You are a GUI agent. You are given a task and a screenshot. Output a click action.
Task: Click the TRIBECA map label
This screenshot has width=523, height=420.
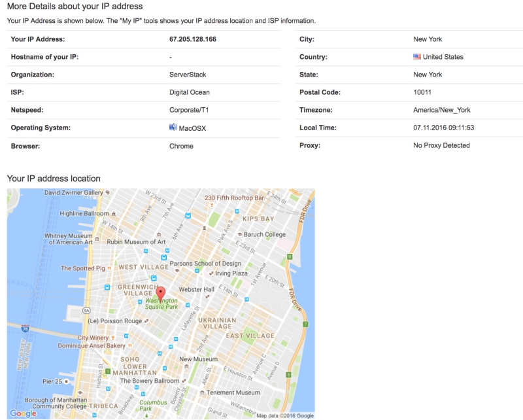103,406
